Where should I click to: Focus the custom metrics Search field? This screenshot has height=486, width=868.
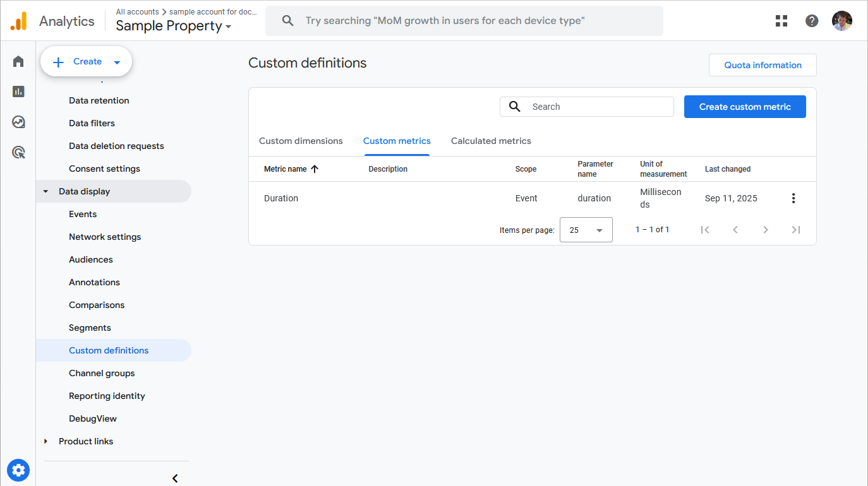(x=587, y=107)
